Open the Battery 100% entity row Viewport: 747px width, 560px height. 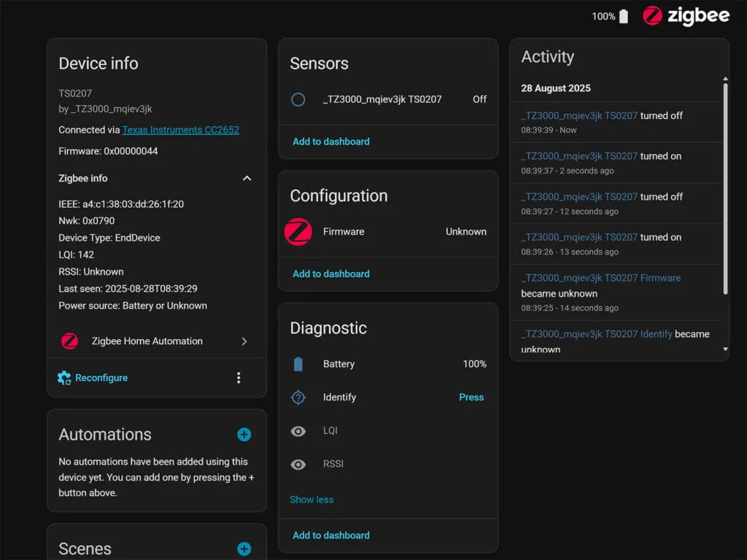[404, 364]
